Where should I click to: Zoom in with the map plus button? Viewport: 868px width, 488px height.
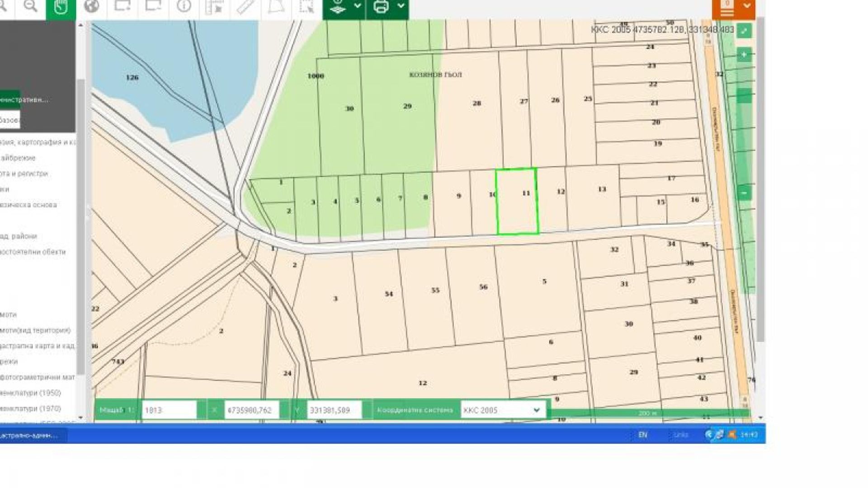[744, 55]
